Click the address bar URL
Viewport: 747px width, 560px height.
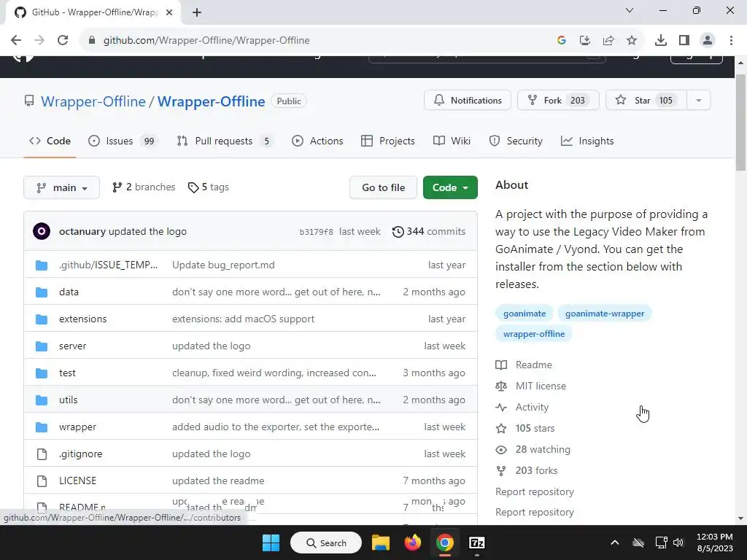click(x=206, y=41)
